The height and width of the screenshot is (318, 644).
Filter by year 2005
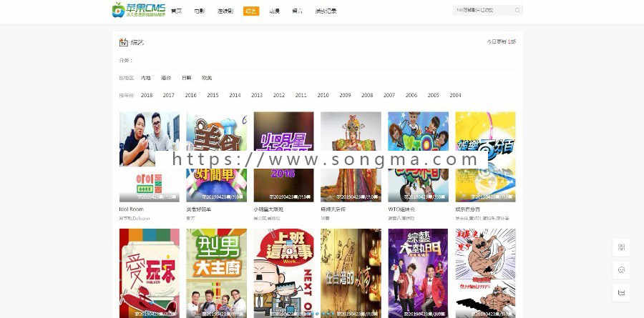pos(434,95)
